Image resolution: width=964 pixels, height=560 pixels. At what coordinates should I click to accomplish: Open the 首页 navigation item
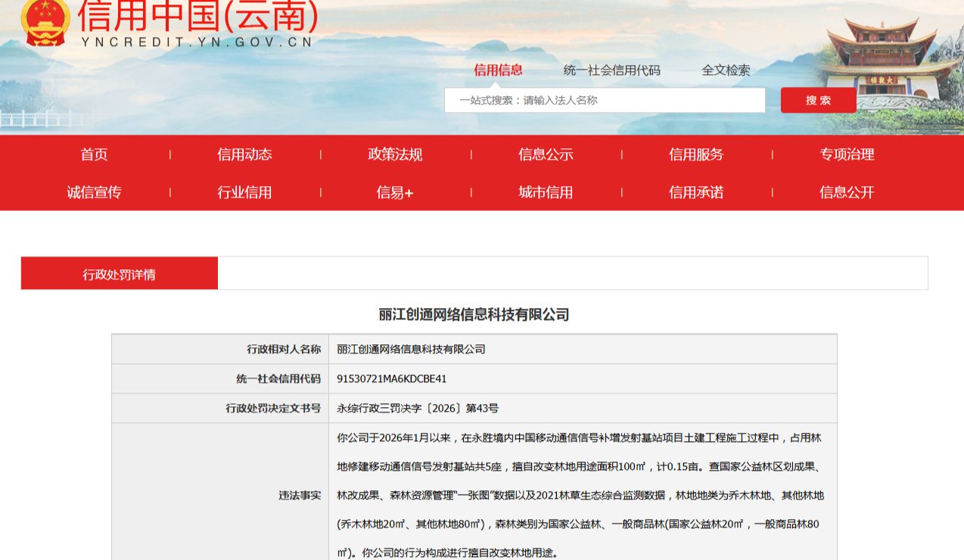[95, 154]
